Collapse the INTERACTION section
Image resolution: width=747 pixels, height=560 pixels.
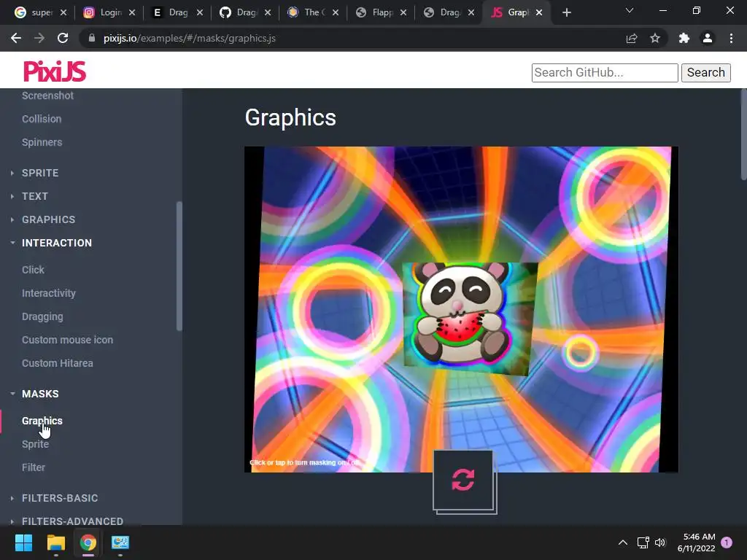(57, 243)
